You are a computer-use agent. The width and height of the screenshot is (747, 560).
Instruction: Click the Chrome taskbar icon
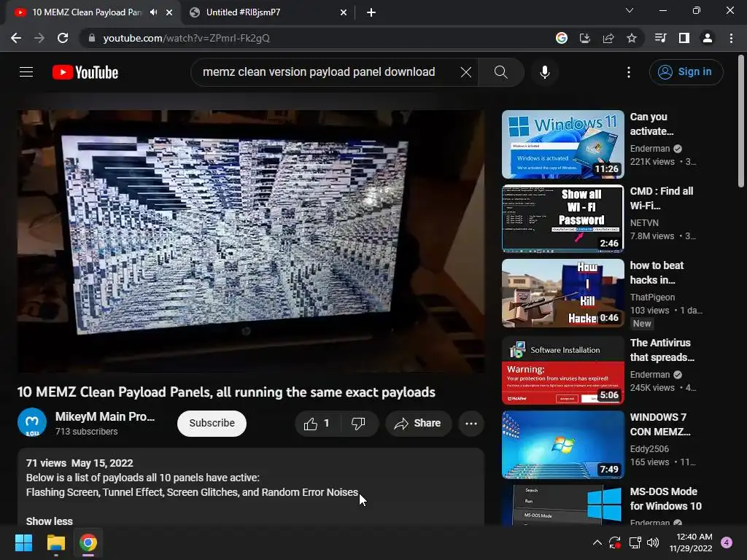(88, 542)
